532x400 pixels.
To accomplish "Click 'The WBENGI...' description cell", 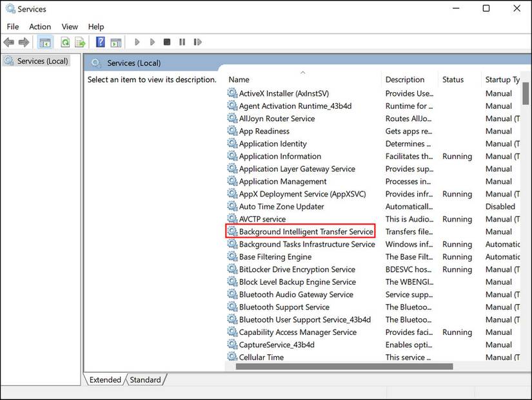I will point(409,281).
